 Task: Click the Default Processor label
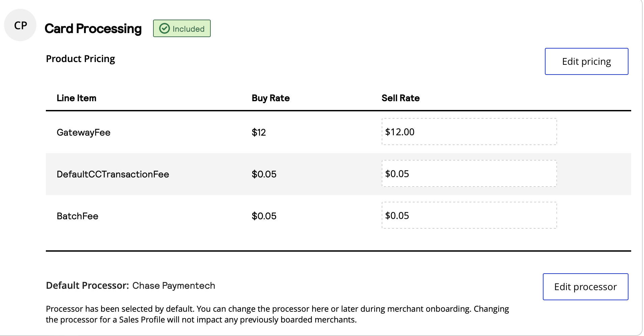pos(87,286)
